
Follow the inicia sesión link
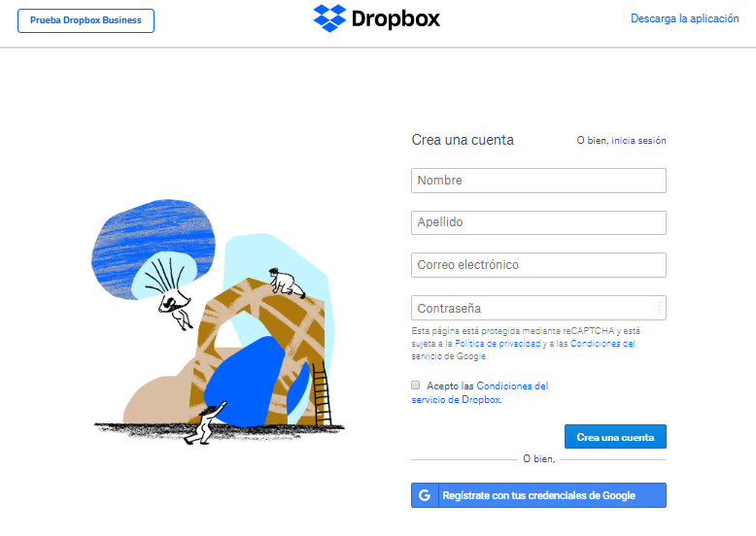638,140
